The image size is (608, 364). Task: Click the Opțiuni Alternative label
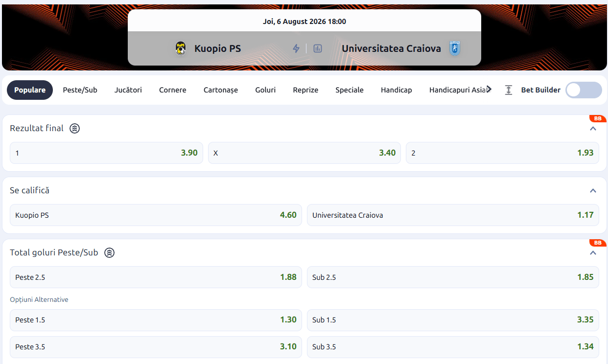(x=39, y=299)
